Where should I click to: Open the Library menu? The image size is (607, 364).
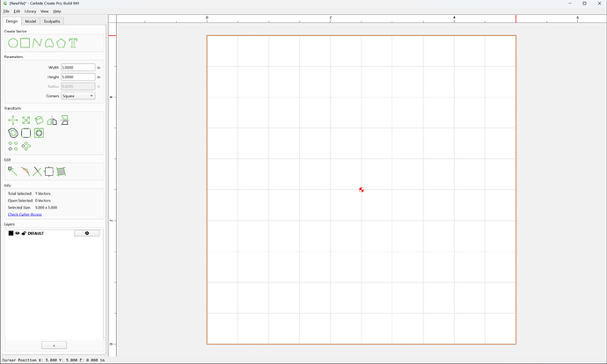click(30, 11)
